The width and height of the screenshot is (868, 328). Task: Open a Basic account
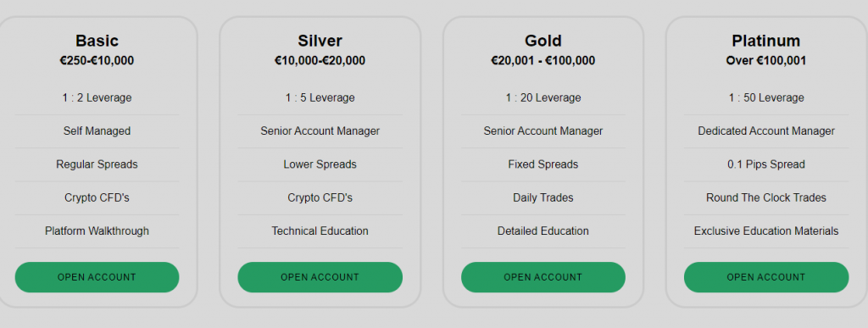coord(97,277)
